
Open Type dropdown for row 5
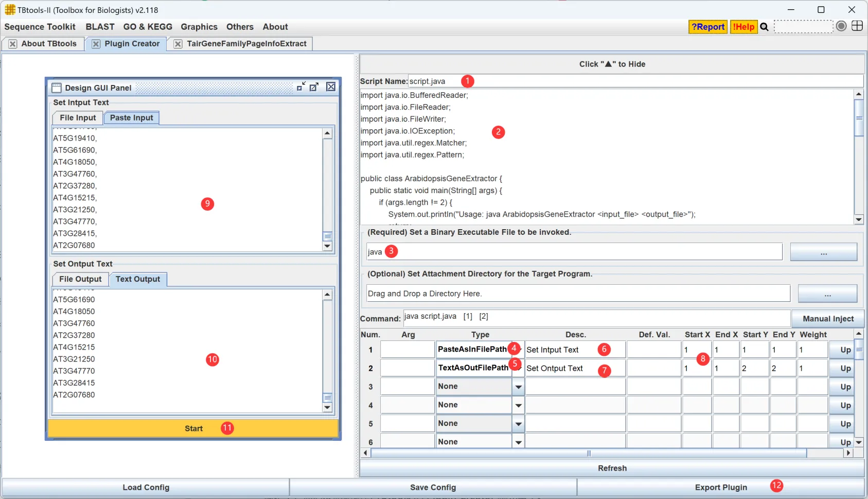click(518, 424)
